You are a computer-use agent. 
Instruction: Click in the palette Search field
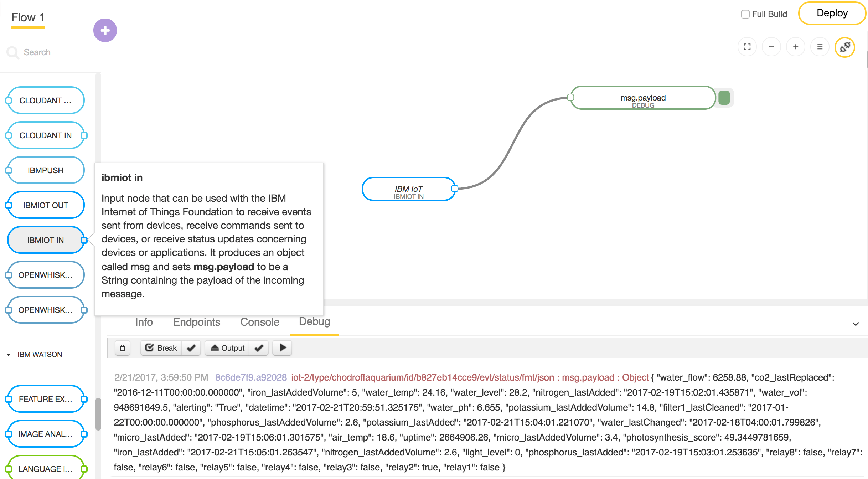53,52
